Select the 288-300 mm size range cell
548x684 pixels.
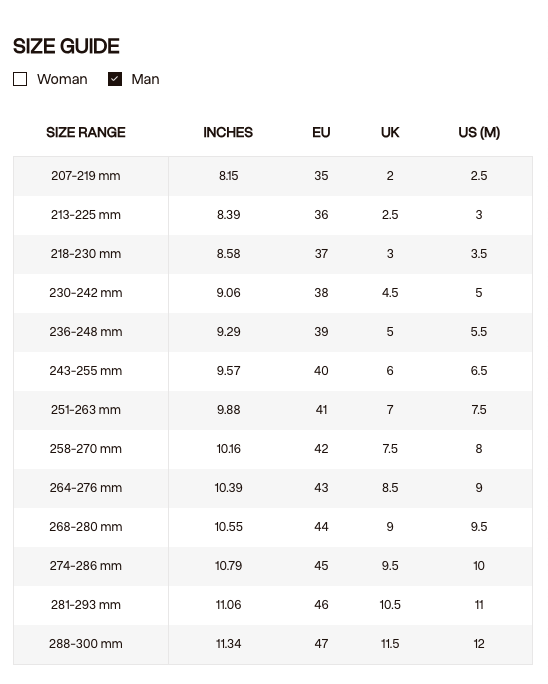click(x=86, y=644)
